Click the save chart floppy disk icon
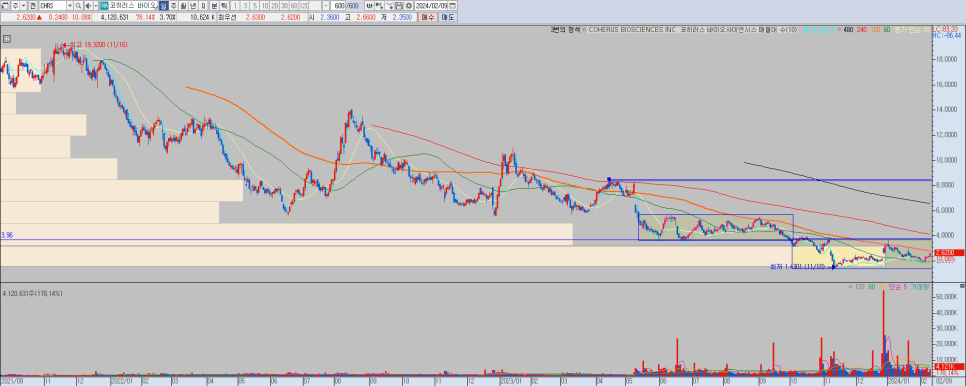Image resolution: width=966 pixels, height=386 pixels. (399, 6)
